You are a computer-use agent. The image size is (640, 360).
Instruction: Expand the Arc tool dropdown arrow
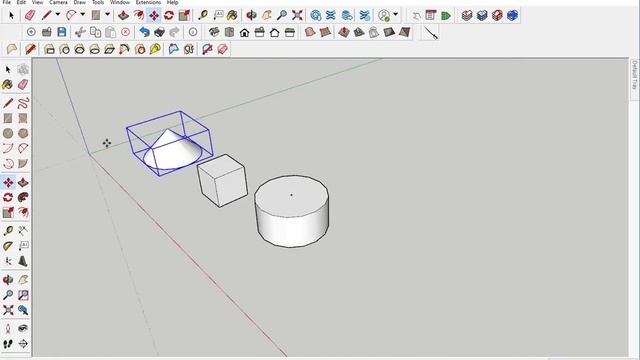[82, 15]
